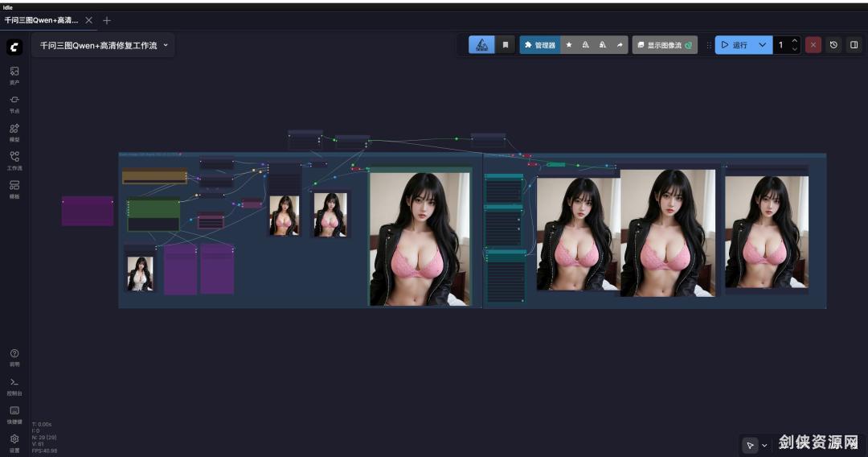This screenshot has height=457, width=868.
Task: Open the 管理器 (Manager) button
Action: (x=540, y=45)
